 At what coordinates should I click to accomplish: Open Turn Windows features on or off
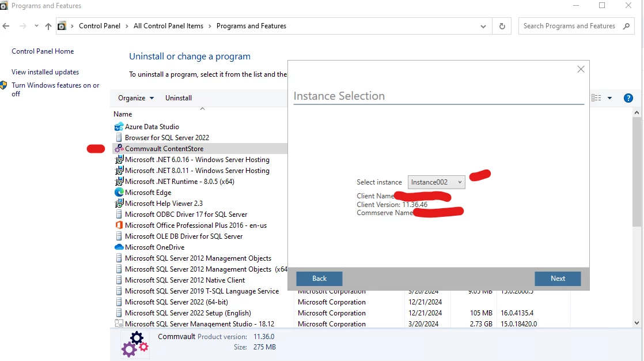pyautogui.click(x=55, y=89)
